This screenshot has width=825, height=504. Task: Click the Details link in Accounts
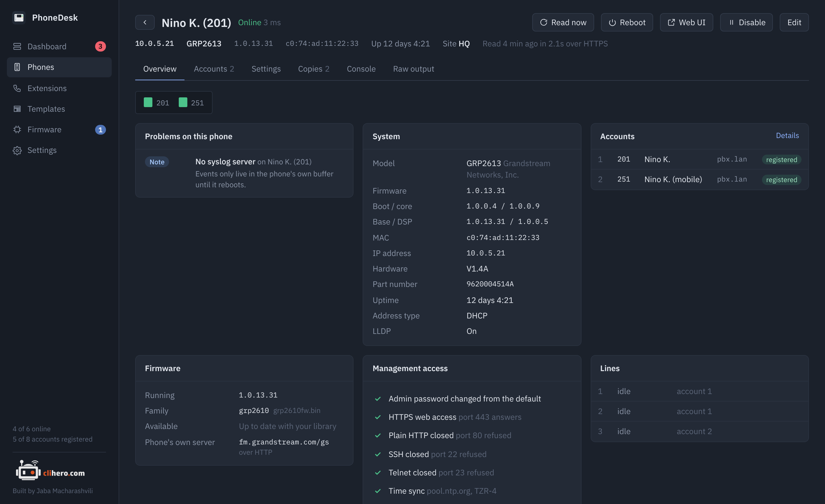click(787, 135)
